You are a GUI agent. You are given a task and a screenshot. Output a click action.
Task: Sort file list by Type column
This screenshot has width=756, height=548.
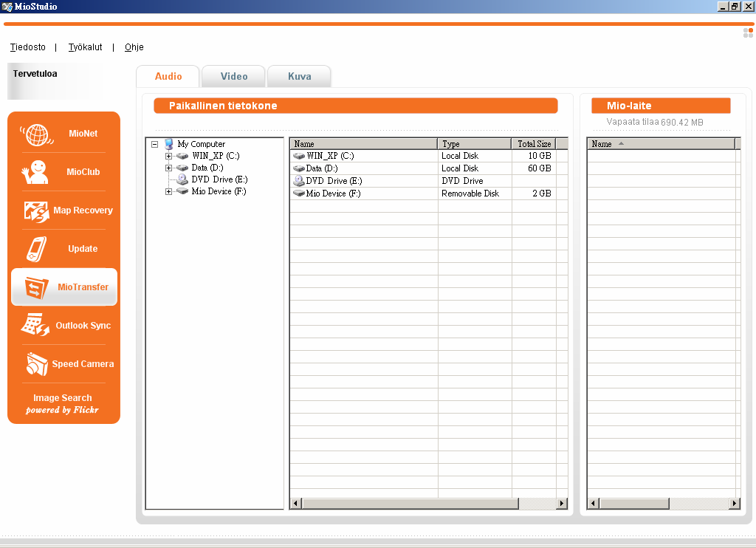475,144
